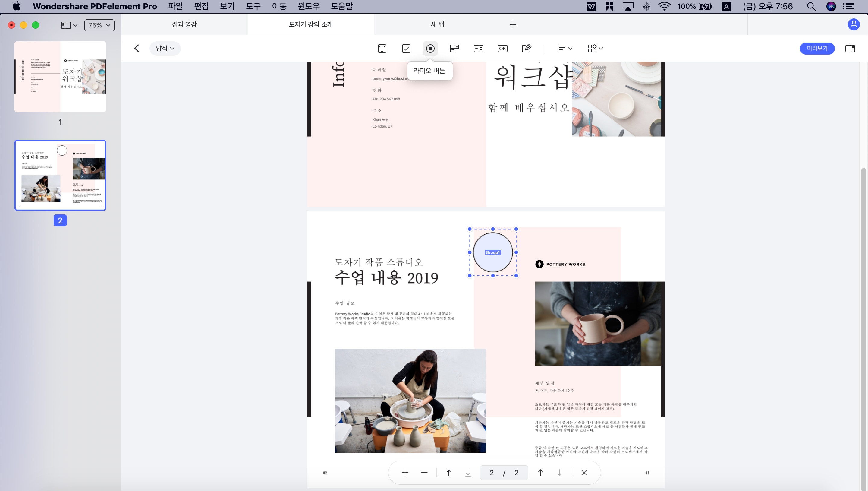868x491 pixels.
Task: Open the 윈도우 menu
Action: (x=309, y=6)
